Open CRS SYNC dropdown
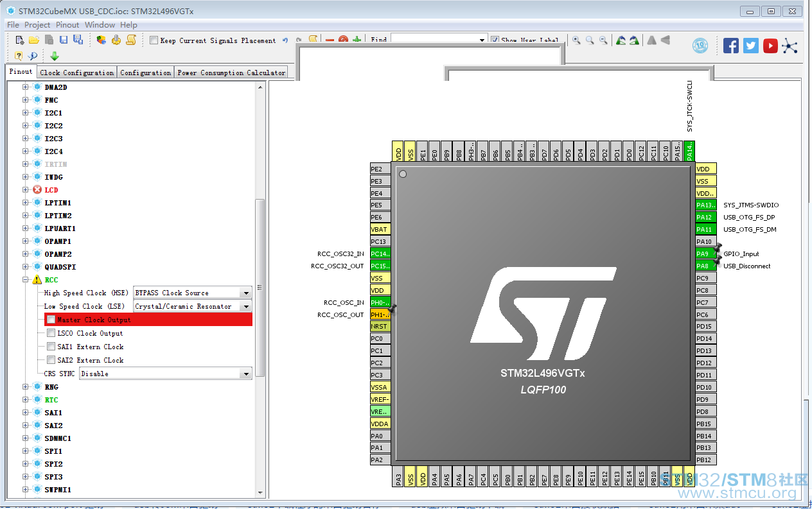The width and height of the screenshot is (812, 509). 245,374
